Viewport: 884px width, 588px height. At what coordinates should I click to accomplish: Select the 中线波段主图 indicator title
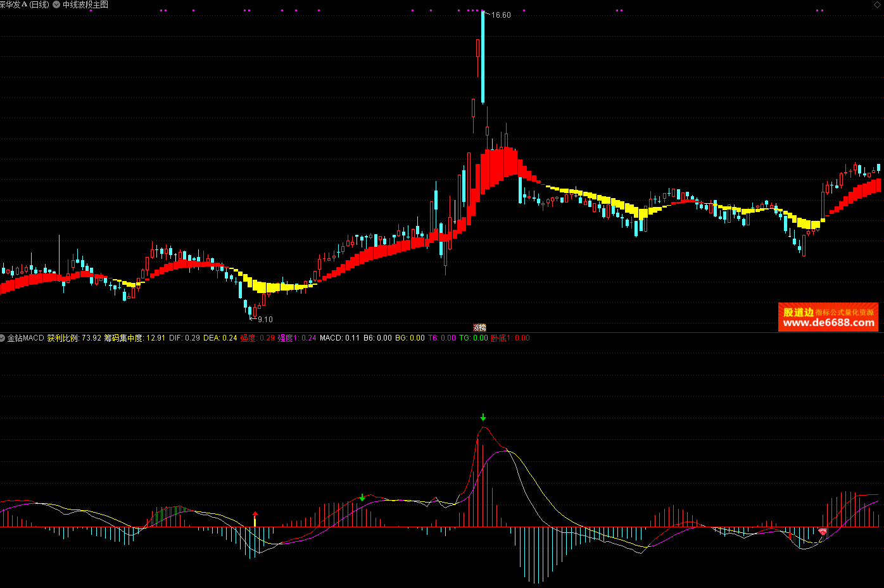tap(85, 4)
